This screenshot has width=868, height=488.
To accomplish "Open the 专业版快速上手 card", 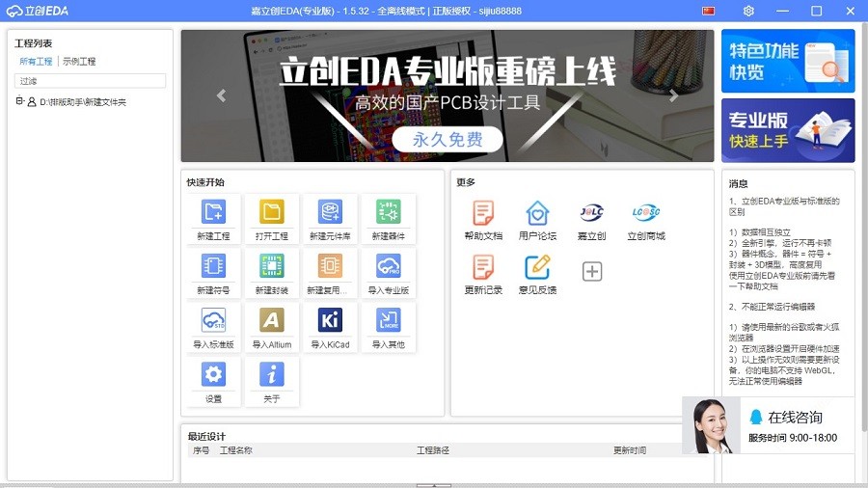I will coord(788,130).
